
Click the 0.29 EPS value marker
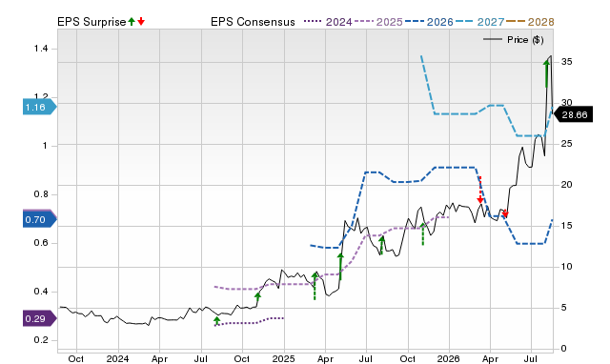click(40, 318)
